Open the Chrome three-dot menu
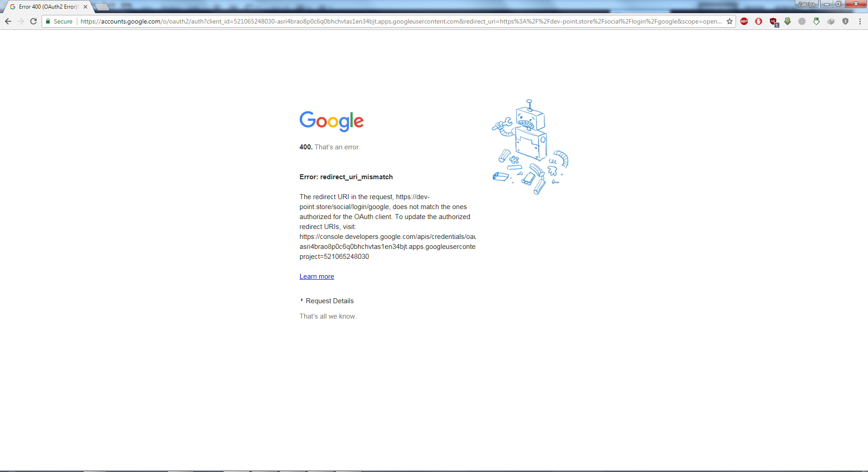Viewport: 868px width, 472px height. (x=860, y=21)
